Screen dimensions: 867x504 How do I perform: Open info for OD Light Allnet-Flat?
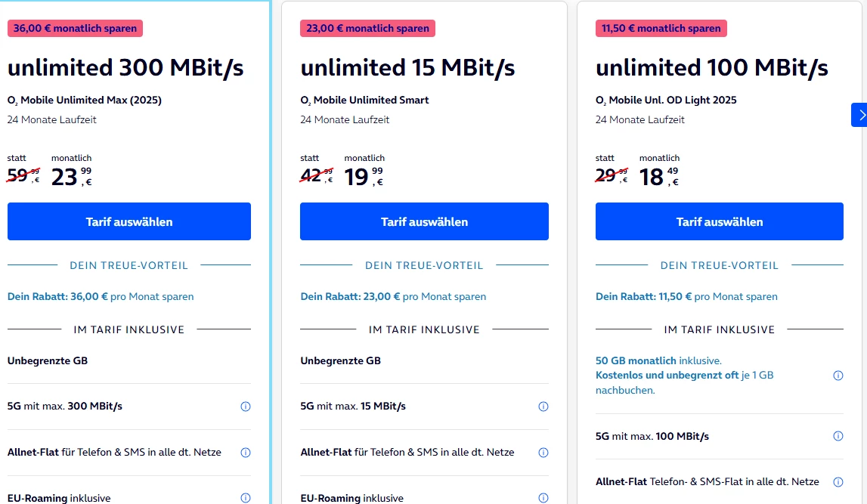[x=838, y=481]
